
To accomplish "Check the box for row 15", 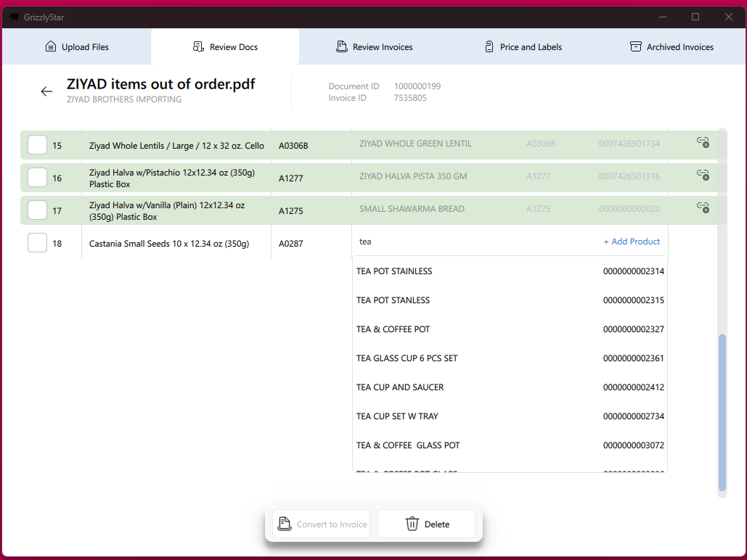I will [37, 145].
